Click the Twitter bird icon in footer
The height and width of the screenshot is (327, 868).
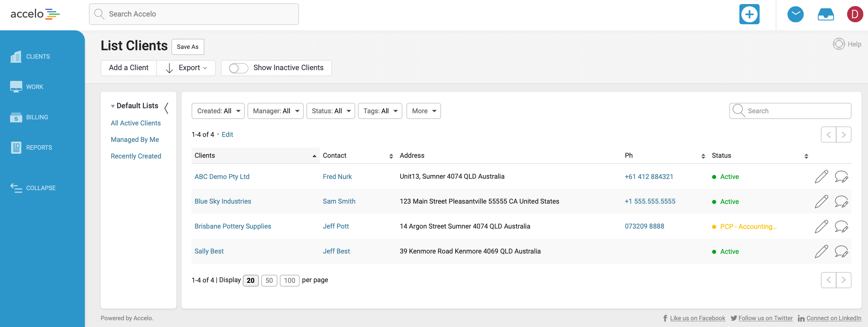734,318
